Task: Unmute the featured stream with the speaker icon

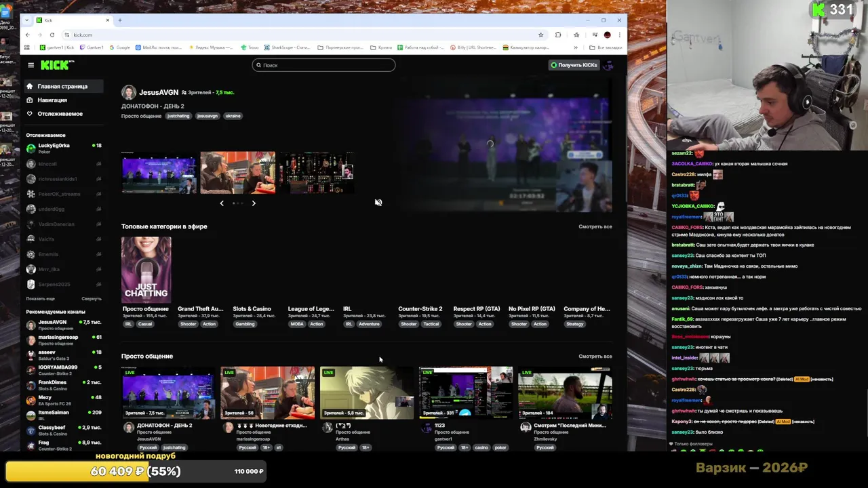Action: coord(378,203)
